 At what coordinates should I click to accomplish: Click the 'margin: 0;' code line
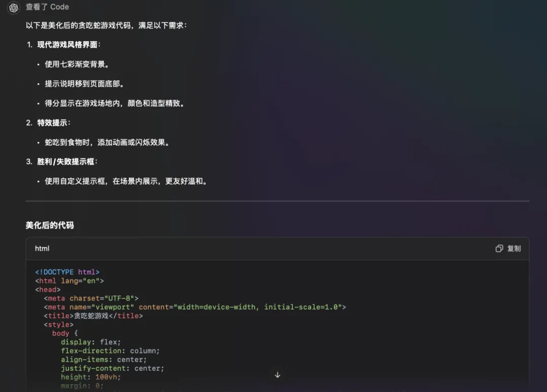82,385
